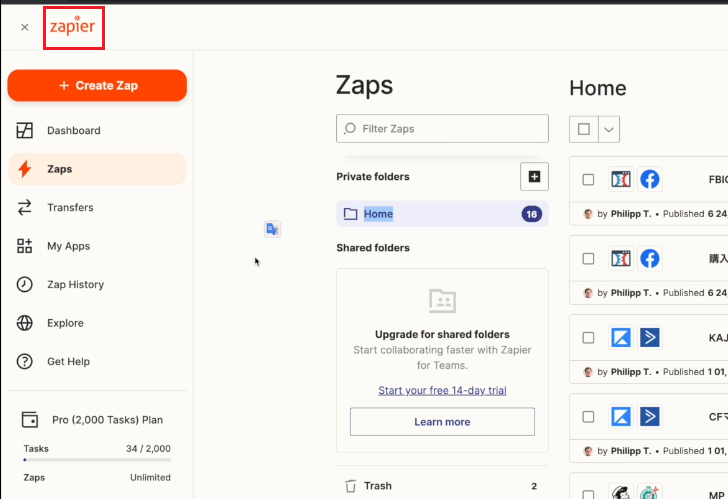The width and height of the screenshot is (728, 499).
Task: Click the Zaps lightning bolt icon
Action: 25,169
